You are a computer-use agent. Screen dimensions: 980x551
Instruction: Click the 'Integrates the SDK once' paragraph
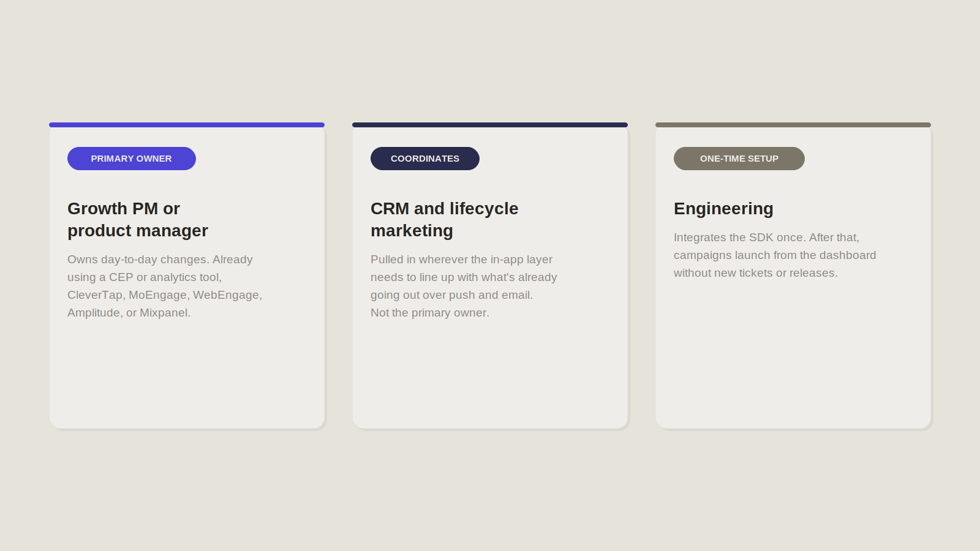775,255
